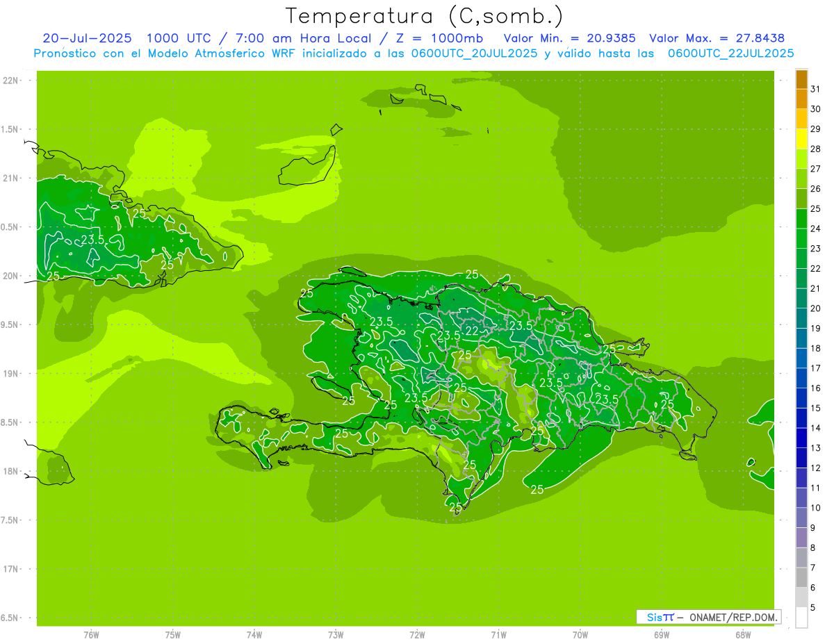Click the '20N' latitude axis label

(x=12, y=276)
